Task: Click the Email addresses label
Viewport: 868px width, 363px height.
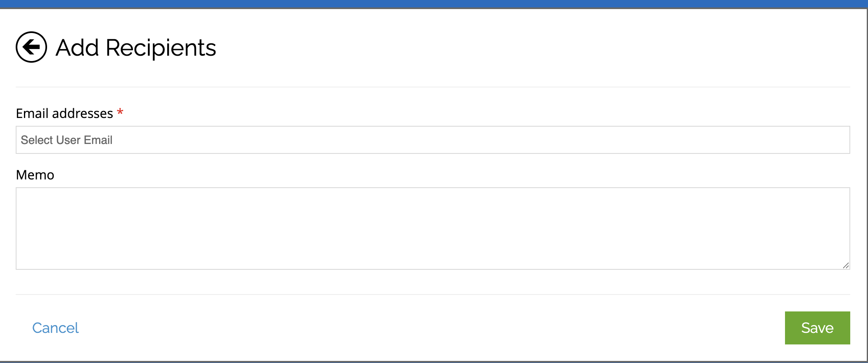Action: [64, 113]
